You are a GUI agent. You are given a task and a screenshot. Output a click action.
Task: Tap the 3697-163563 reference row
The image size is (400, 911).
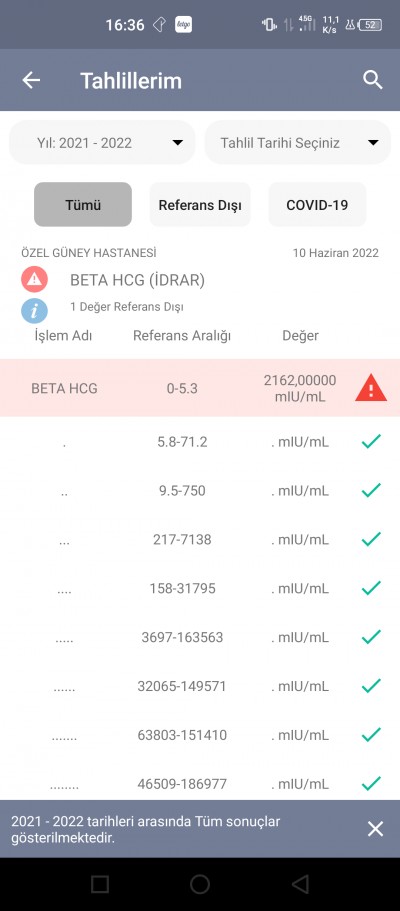pyautogui.click(x=200, y=637)
